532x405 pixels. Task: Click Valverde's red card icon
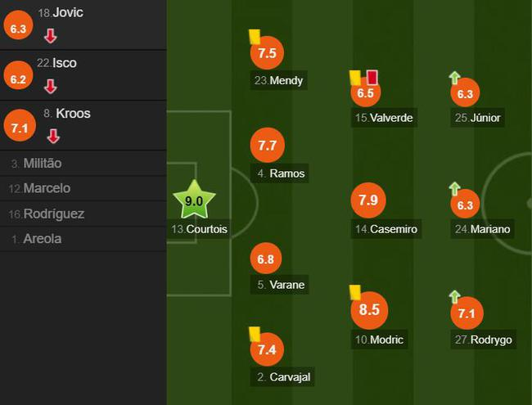(x=371, y=77)
